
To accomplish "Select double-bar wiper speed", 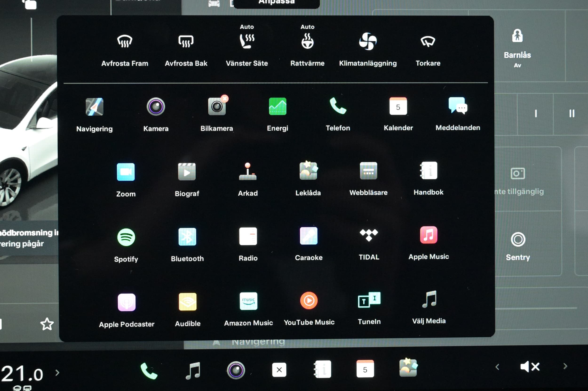I will coord(572,114).
